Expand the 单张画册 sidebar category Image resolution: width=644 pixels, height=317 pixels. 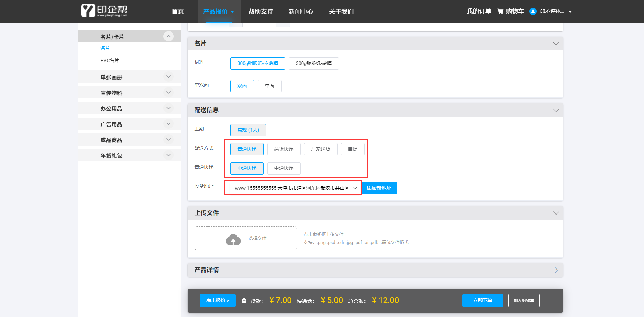(168, 77)
